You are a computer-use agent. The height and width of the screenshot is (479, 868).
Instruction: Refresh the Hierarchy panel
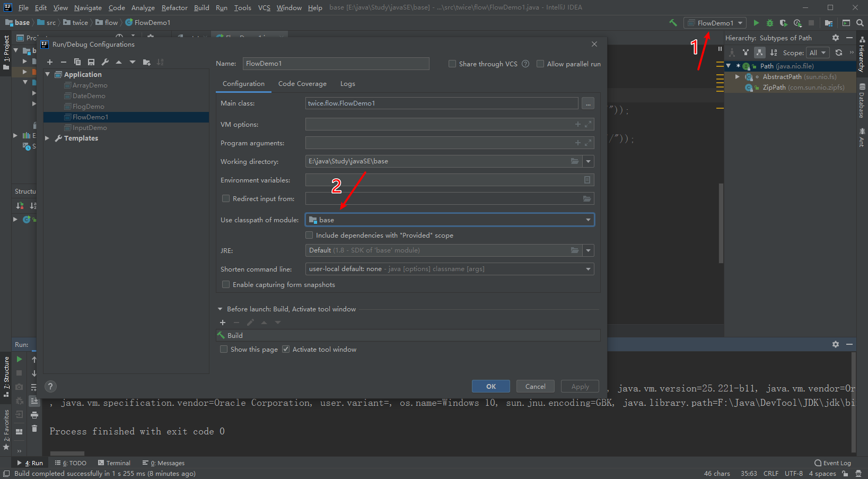click(x=839, y=53)
